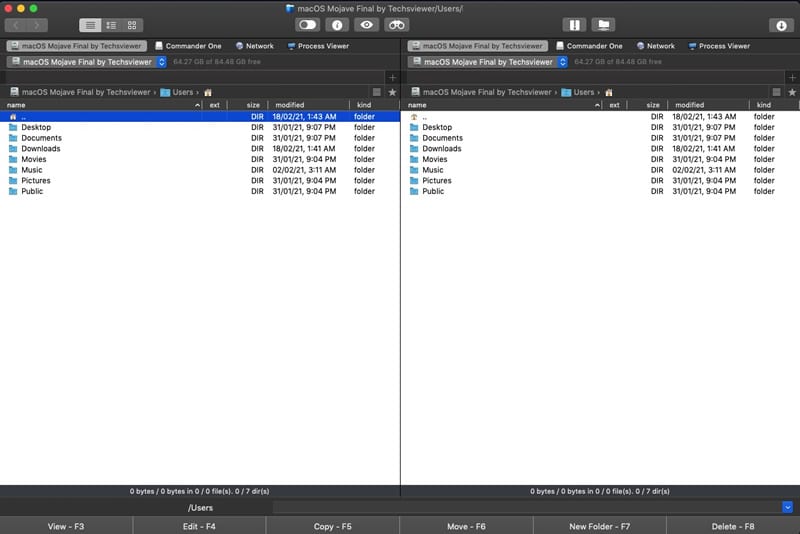Screen dimensions: 800x534
Task: Open file info with the 'i' icon
Action: (337, 24)
